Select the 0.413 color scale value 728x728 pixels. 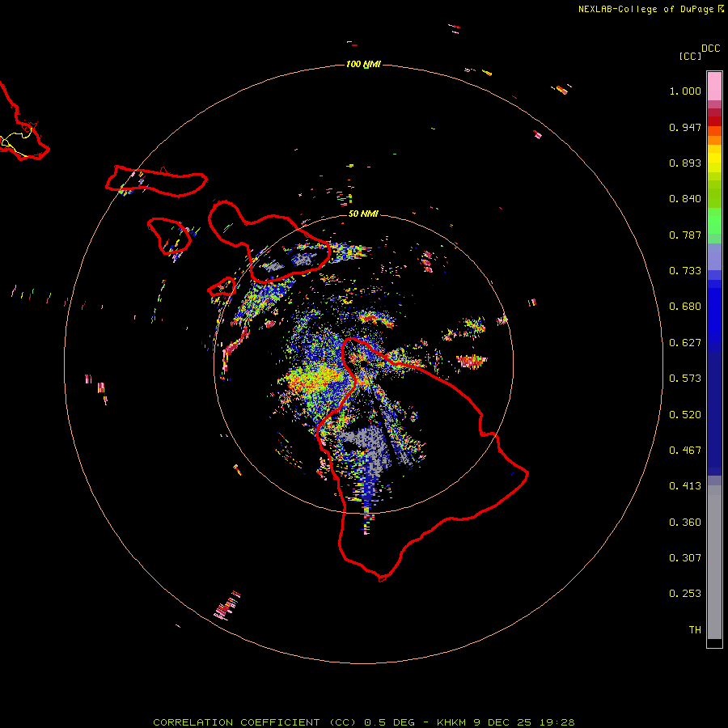point(685,486)
